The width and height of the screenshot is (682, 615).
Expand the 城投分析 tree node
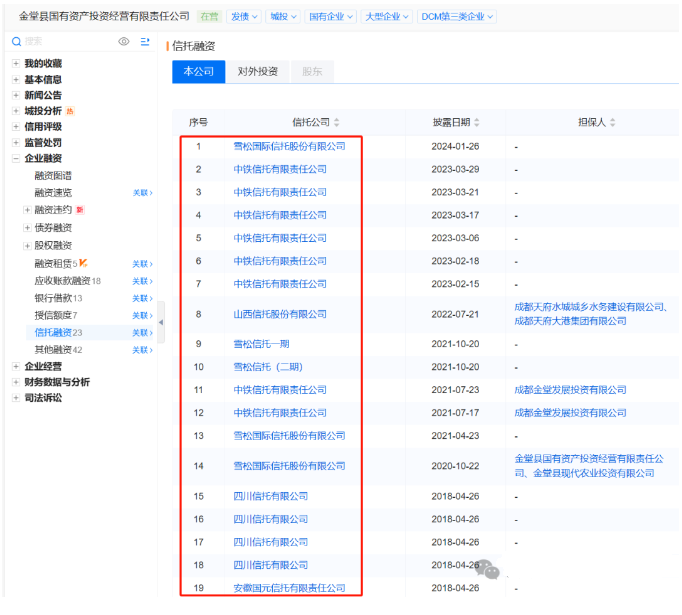(x=16, y=111)
